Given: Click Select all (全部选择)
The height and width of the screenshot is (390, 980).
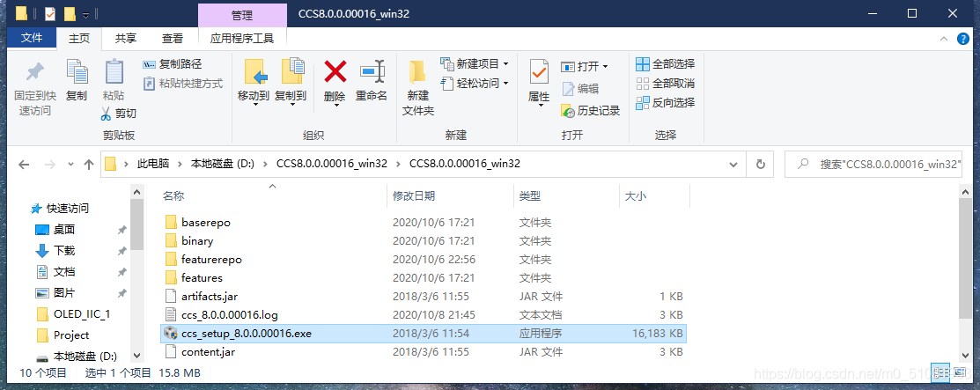Looking at the screenshot, I should coord(665,63).
